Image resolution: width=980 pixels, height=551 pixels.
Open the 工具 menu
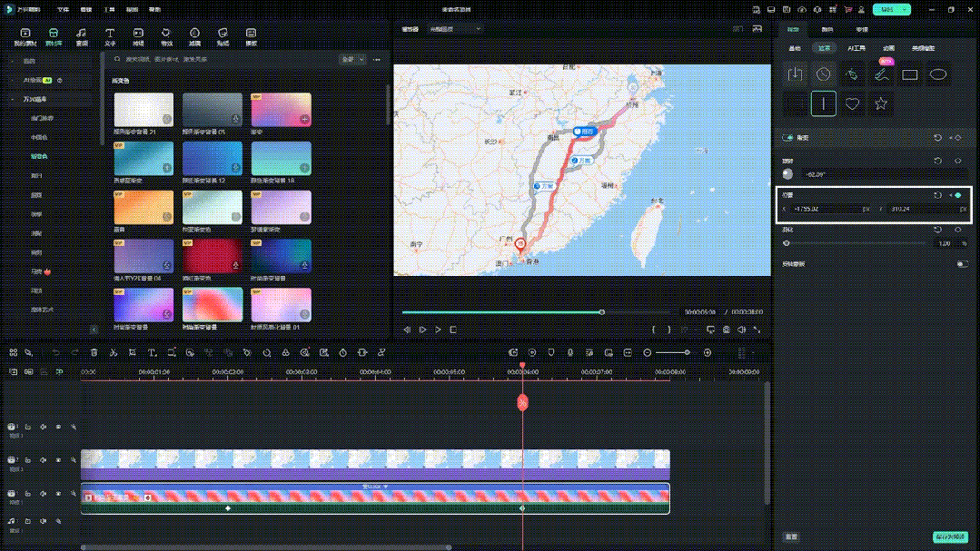[109, 9]
